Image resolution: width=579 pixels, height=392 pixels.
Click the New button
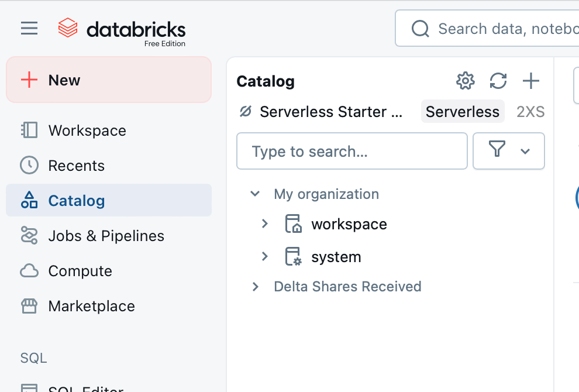point(109,80)
